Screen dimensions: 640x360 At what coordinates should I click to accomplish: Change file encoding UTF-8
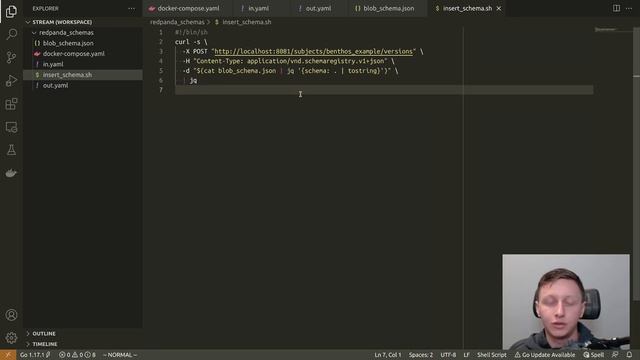tap(448, 355)
